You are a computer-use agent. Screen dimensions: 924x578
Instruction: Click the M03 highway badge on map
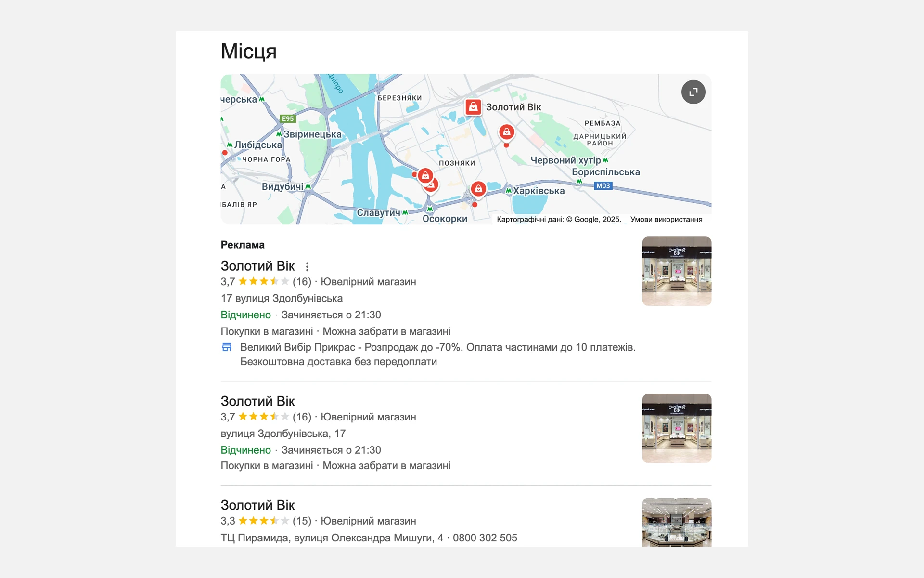(x=603, y=186)
